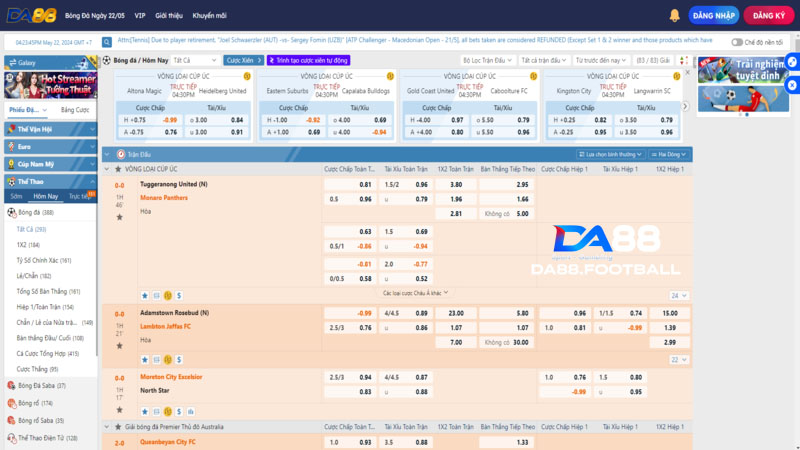This screenshot has width=800, height=450.
Task: Click the next arrow on the featured matches carousel
Action: (684, 105)
